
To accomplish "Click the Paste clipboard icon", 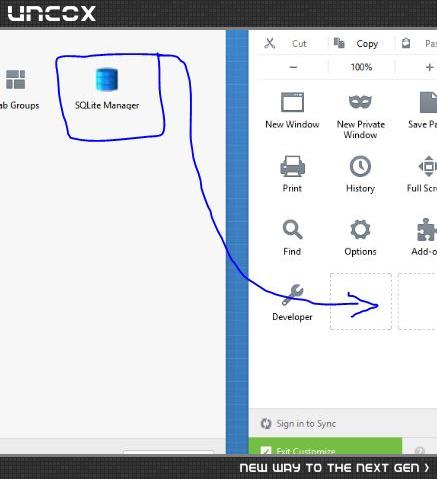I will coord(406,43).
